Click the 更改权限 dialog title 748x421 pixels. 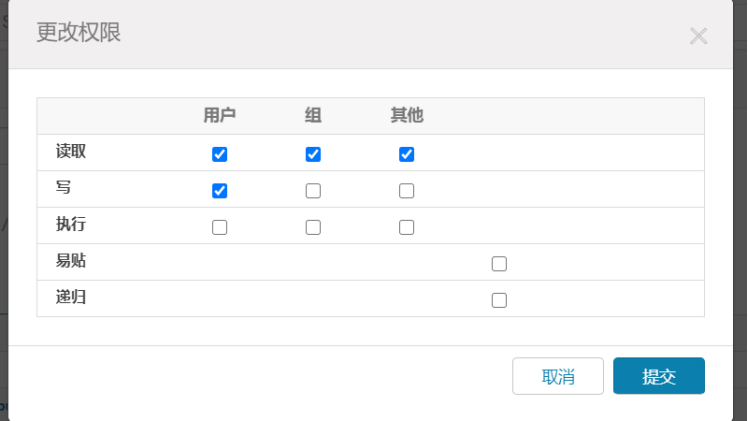point(79,32)
